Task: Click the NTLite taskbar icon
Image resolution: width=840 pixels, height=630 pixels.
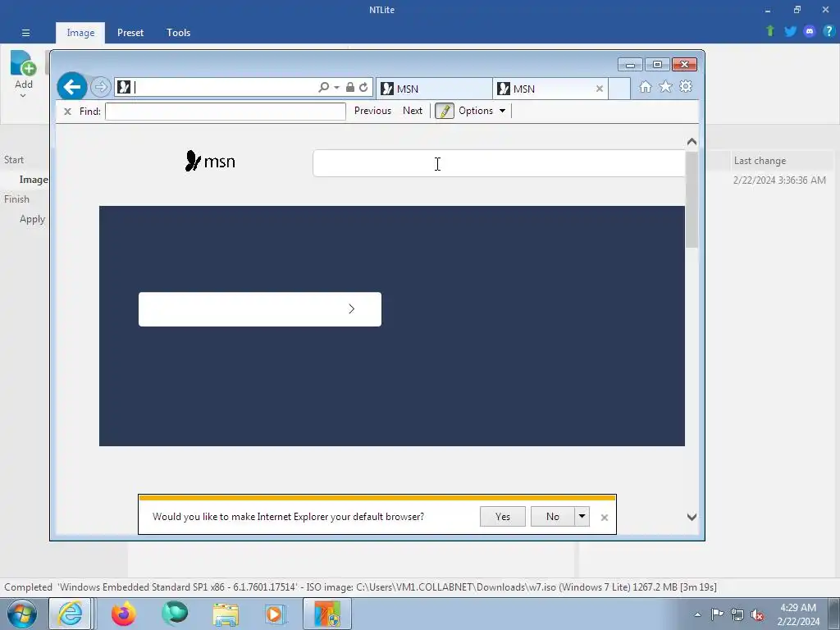Action: [x=327, y=614]
